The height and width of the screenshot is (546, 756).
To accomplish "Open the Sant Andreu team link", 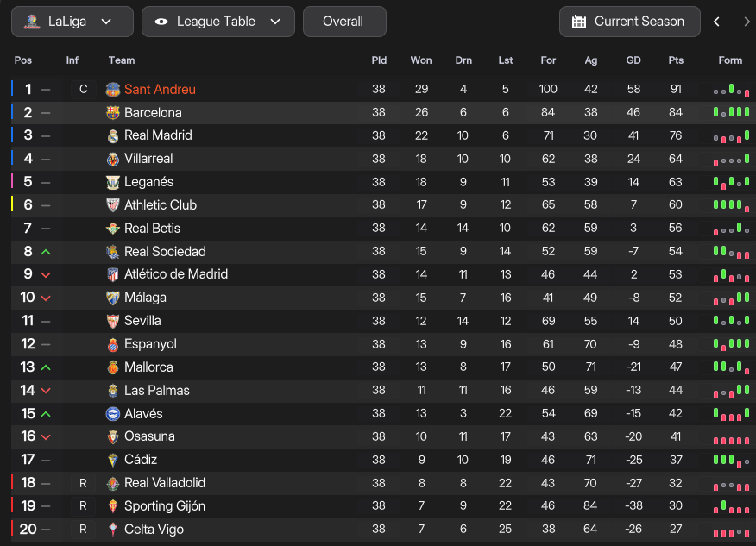I will tap(160, 90).
